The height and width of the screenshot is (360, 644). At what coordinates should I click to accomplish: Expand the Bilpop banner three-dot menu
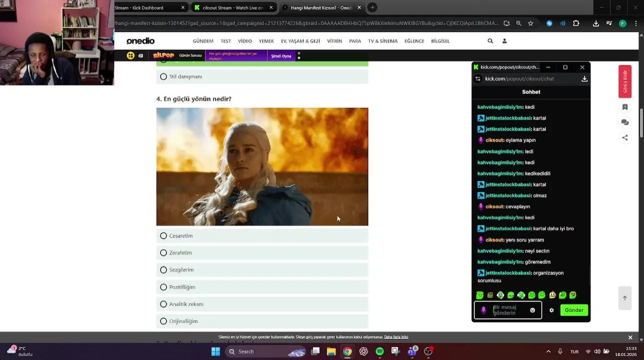pyautogui.click(x=299, y=55)
